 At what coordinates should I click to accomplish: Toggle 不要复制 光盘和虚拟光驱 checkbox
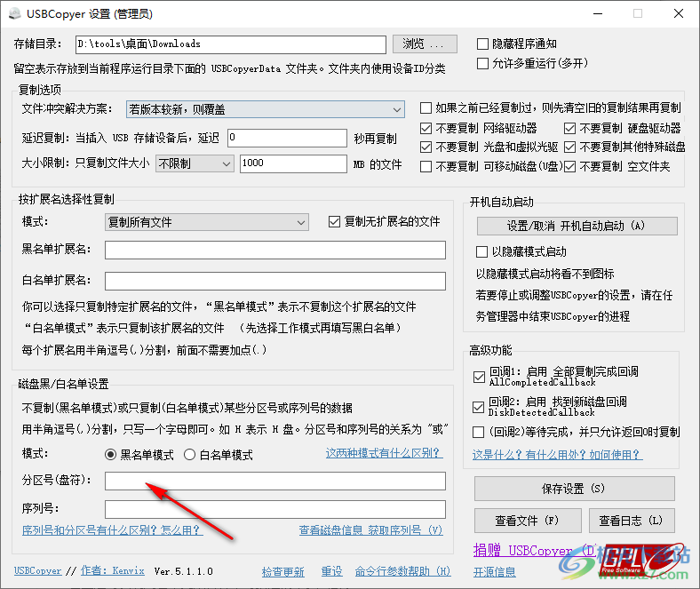426,147
